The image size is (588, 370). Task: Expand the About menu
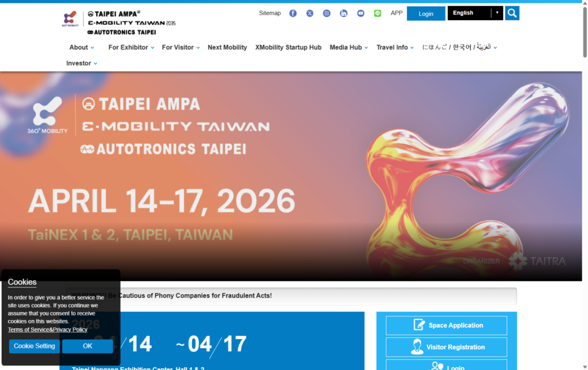point(81,47)
